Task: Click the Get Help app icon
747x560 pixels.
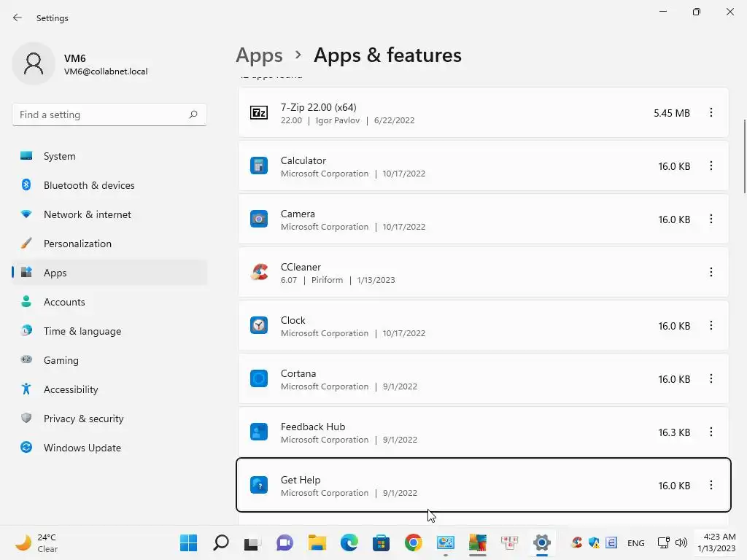Action: [x=259, y=485]
